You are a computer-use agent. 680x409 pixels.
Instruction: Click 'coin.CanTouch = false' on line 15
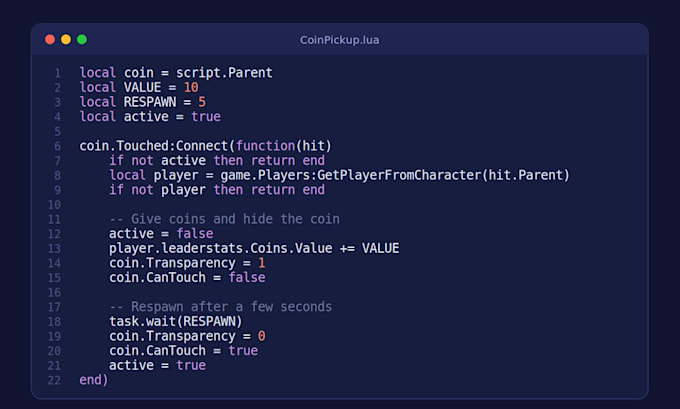pos(187,278)
